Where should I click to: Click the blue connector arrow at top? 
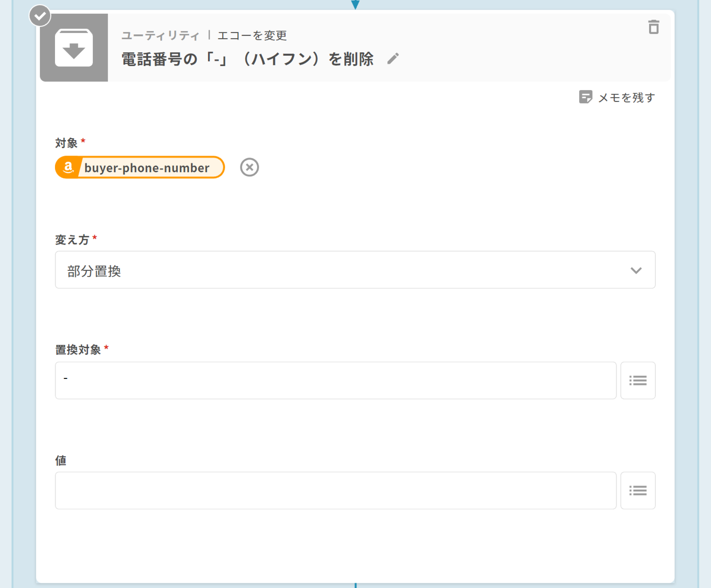(x=355, y=4)
